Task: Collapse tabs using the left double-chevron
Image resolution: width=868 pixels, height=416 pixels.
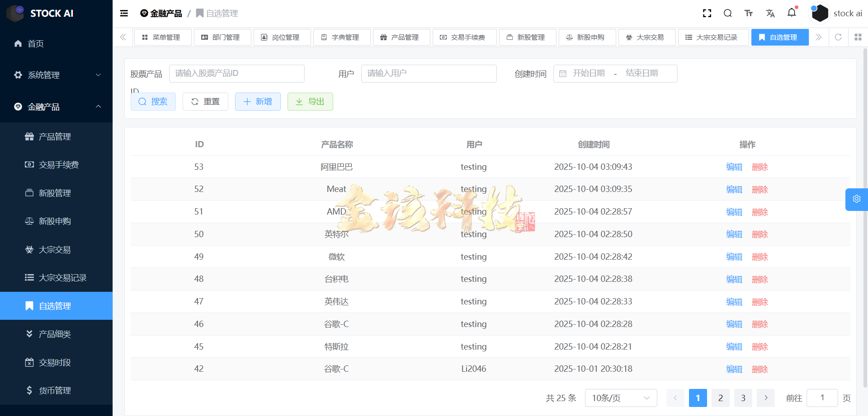Action: 123,37
